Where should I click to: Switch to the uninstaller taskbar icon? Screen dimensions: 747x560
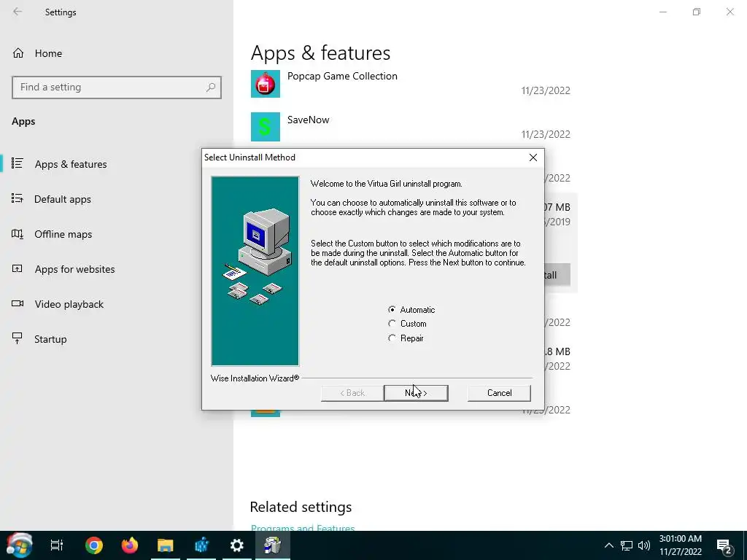point(273,545)
